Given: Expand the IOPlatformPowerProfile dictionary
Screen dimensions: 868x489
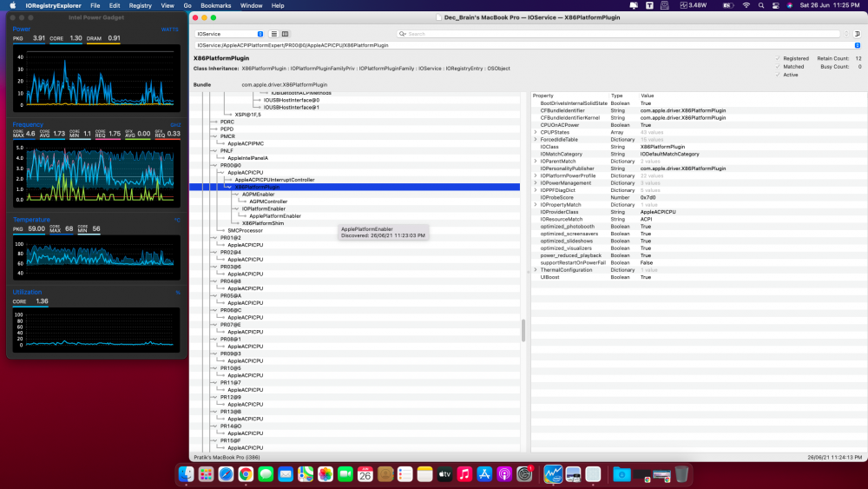Looking at the screenshot, I should tap(536, 175).
